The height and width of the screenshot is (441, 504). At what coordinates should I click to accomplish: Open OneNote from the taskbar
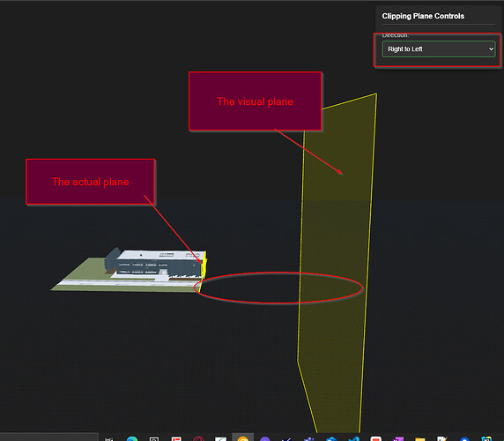[398, 438]
